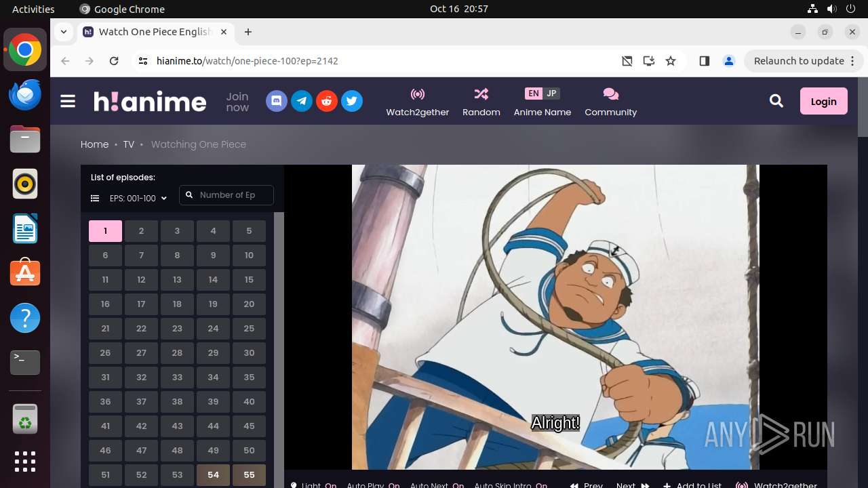Screen dimensions: 868x488
Task: Click the blocked-content icon in the address bar
Action: pyautogui.click(x=627, y=61)
